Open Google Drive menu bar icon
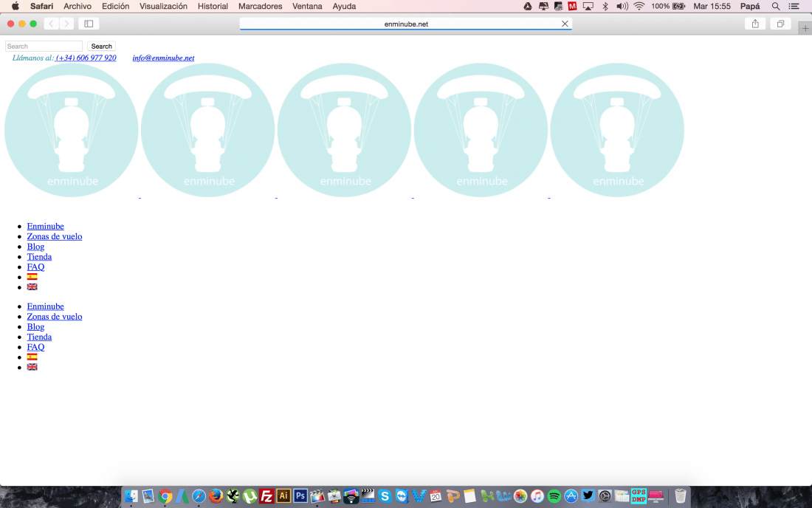 click(x=528, y=6)
